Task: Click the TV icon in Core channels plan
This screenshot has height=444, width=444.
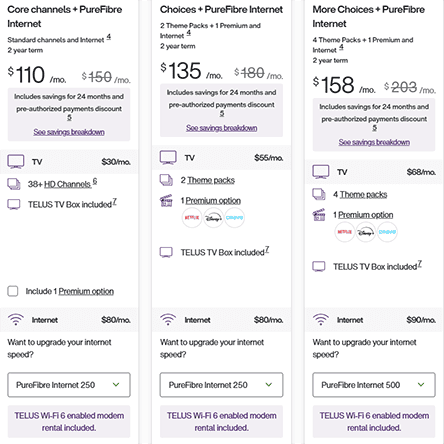Action: click(16, 162)
